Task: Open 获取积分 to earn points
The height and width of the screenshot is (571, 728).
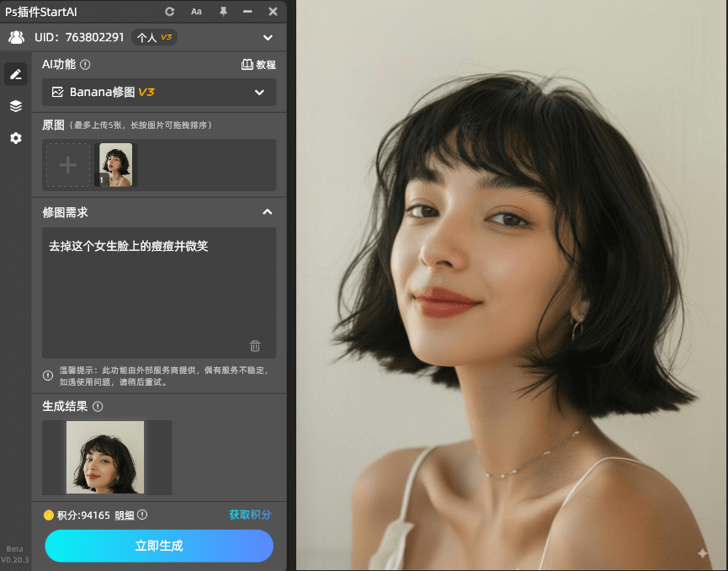Action: coord(248,515)
